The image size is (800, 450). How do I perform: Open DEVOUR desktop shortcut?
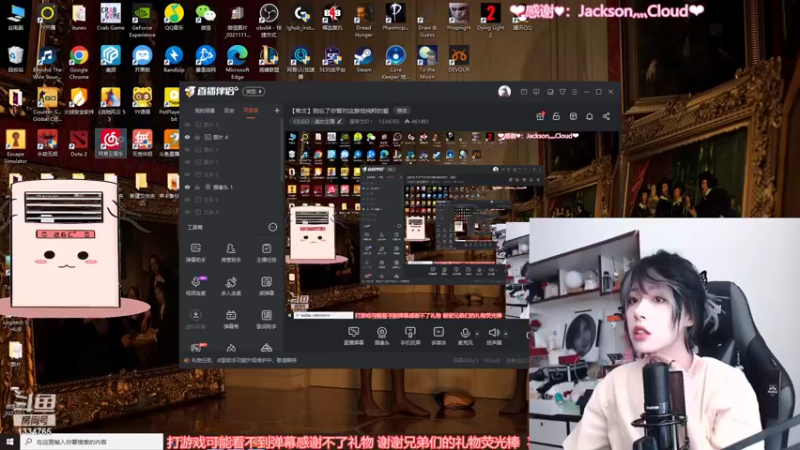[459, 60]
